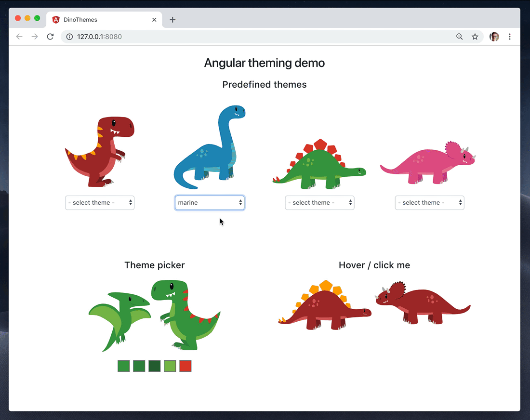Pick the red color swatch
This screenshot has width=530, height=420.
click(x=185, y=366)
